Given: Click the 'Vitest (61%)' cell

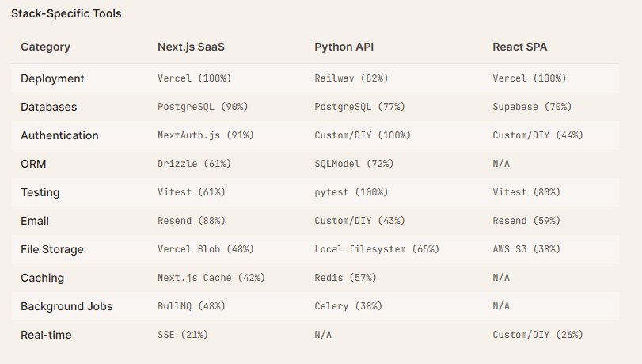Looking at the screenshot, I should [192, 192].
